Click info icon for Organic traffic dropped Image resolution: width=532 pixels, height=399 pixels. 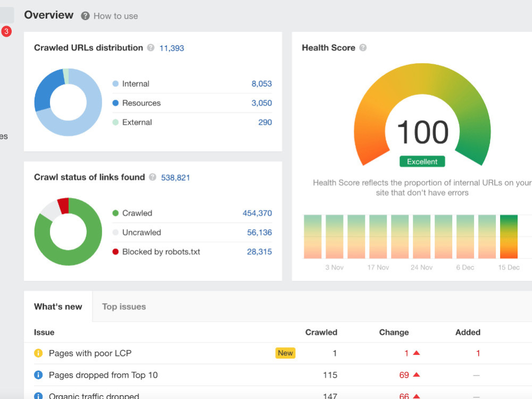tap(38, 396)
